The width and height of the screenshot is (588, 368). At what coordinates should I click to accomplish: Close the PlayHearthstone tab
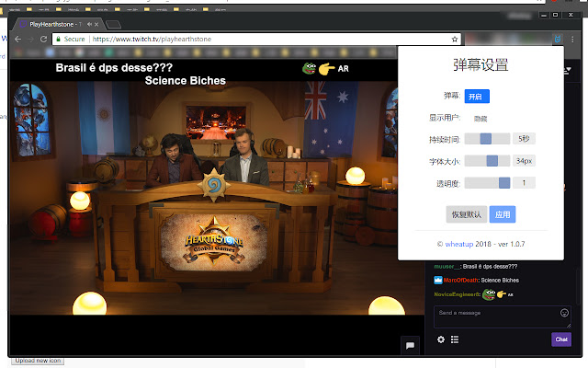(96, 25)
